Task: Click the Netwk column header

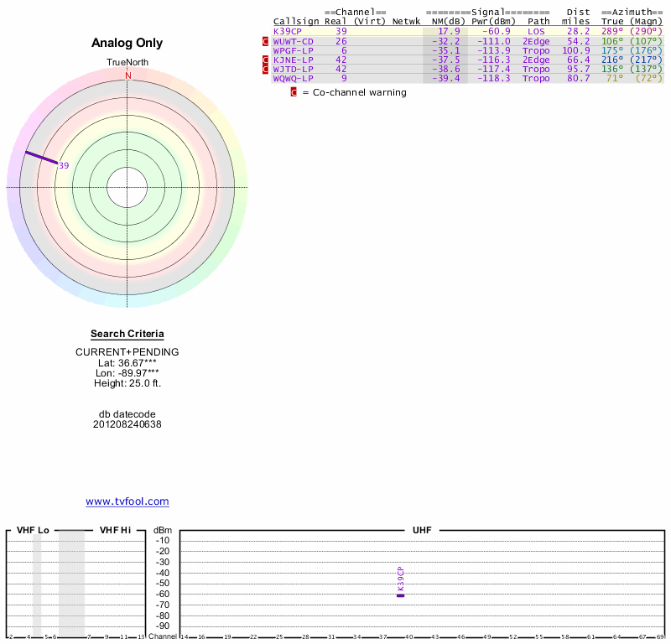Action: tap(406, 22)
